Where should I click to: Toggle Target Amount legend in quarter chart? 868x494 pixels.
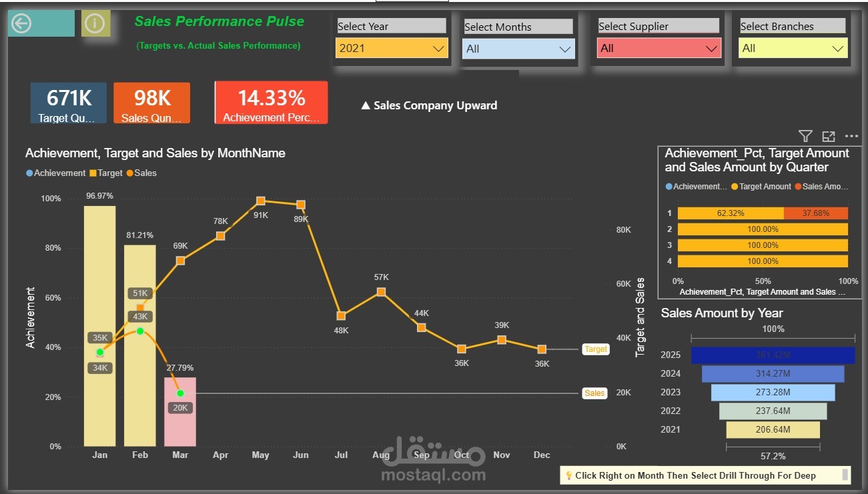pyautogui.click(x=761, y=187)
